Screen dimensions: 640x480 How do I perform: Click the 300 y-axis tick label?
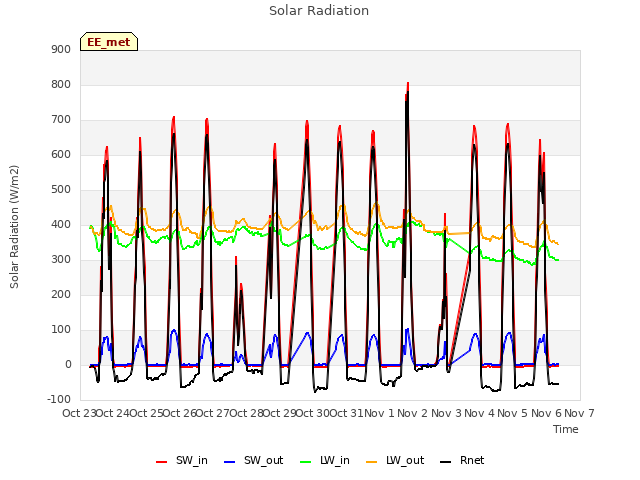[61, 260]
